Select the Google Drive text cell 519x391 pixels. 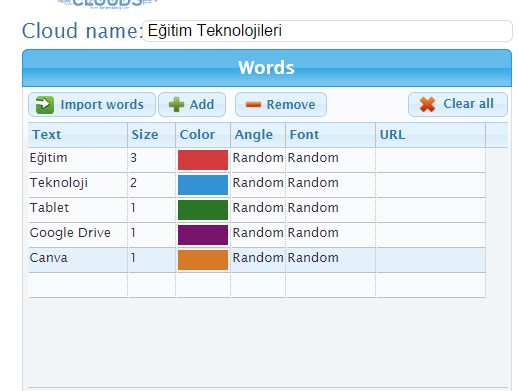point(78,235)
